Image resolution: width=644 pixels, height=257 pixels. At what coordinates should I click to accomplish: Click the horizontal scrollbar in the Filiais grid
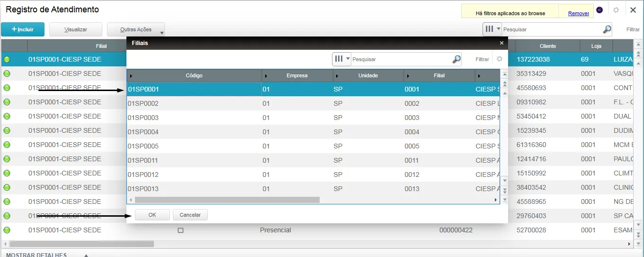(x=227, y=200)
